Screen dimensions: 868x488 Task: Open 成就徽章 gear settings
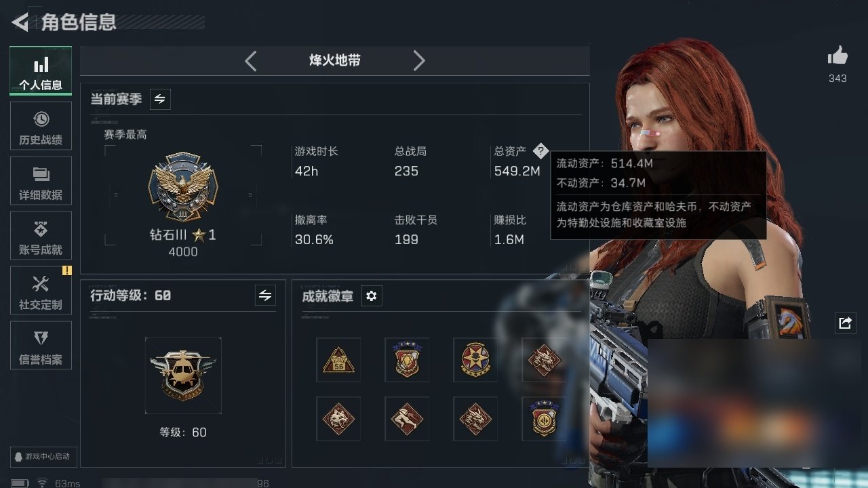pyautogui.click(x=372, y=296)
